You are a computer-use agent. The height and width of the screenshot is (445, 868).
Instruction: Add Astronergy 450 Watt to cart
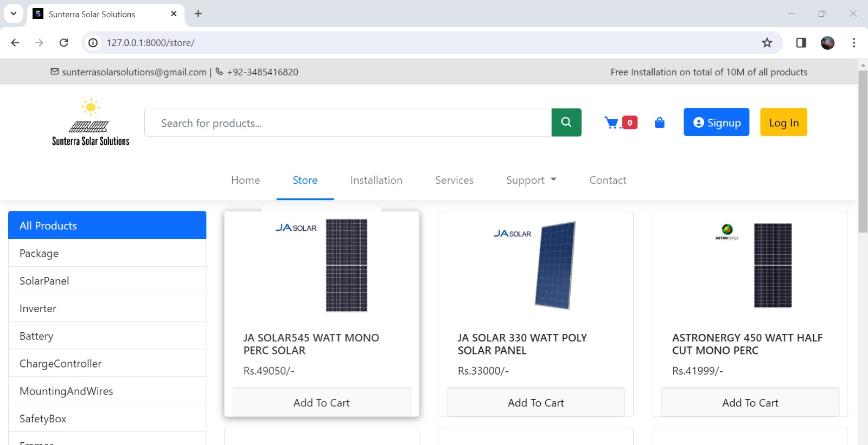(x=750, y=403)
